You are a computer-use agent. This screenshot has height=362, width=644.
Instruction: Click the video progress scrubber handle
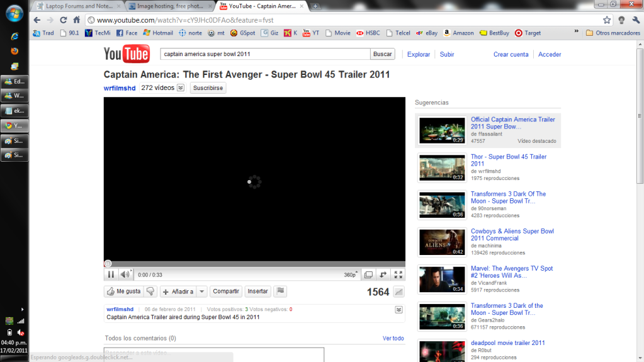coord(108,264)
